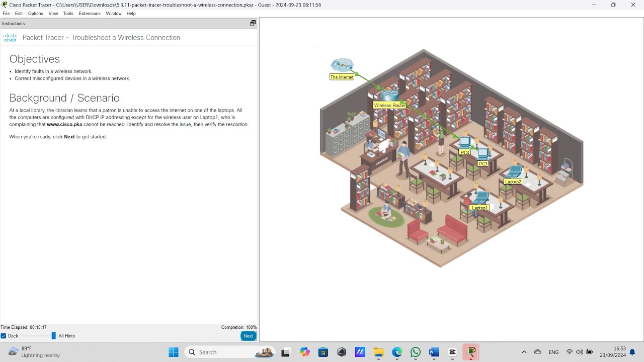Show hidden system tray icons
644x362 pixels.
coord(524,352)
